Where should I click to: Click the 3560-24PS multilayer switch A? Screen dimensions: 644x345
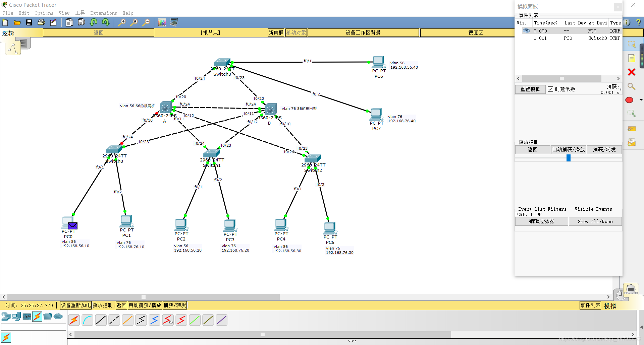[x=165, y=107]
